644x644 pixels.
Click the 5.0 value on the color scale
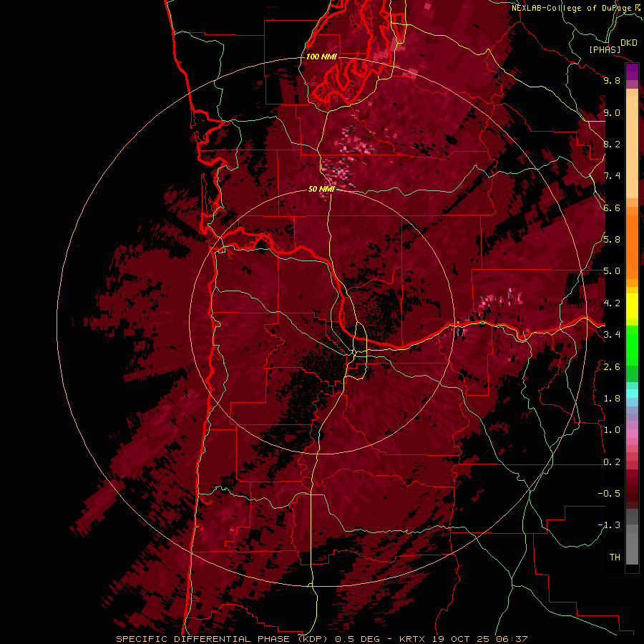pyautogui.click(x=612, y=271)
